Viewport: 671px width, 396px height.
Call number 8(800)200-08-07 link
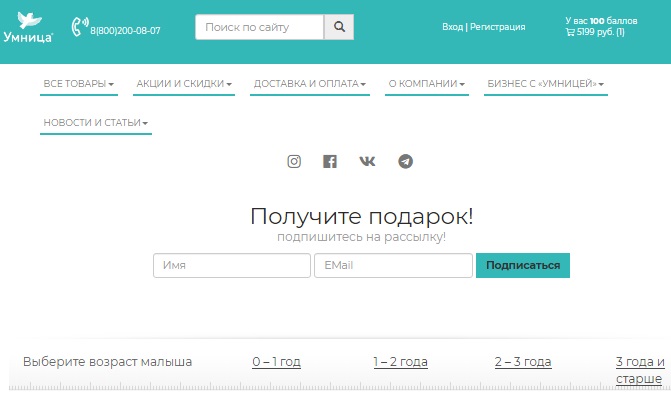pos(125,31)
